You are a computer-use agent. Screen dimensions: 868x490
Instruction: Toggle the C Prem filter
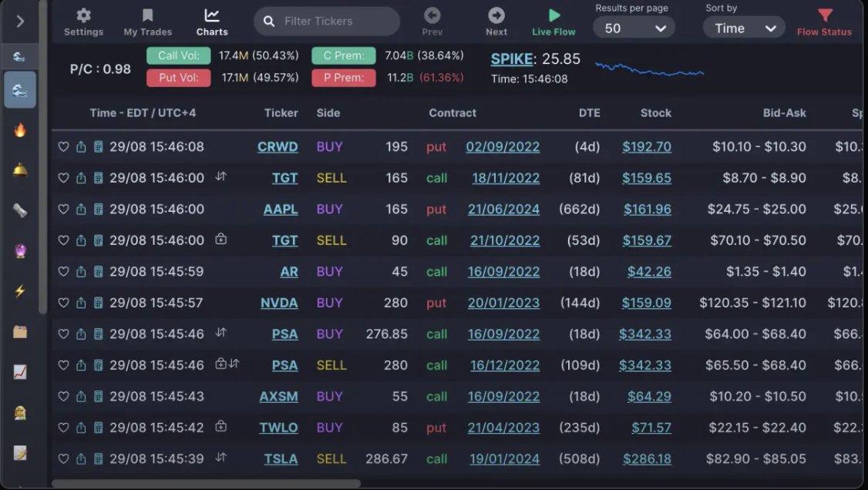(x=343, y=55)
